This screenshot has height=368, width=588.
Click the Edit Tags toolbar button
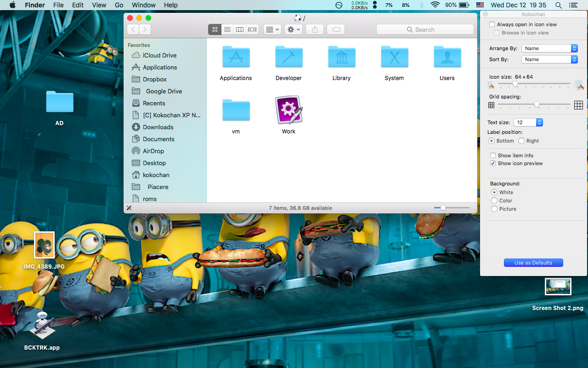(336, 29)
